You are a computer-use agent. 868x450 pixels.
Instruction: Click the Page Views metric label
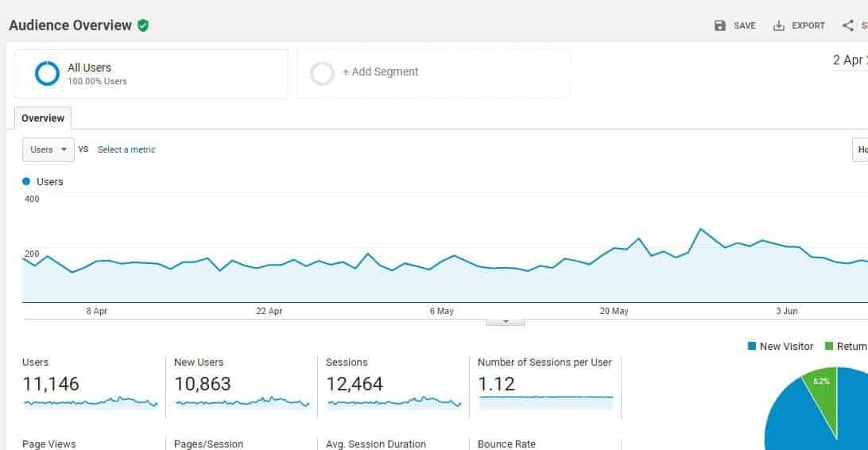(48, 444)
